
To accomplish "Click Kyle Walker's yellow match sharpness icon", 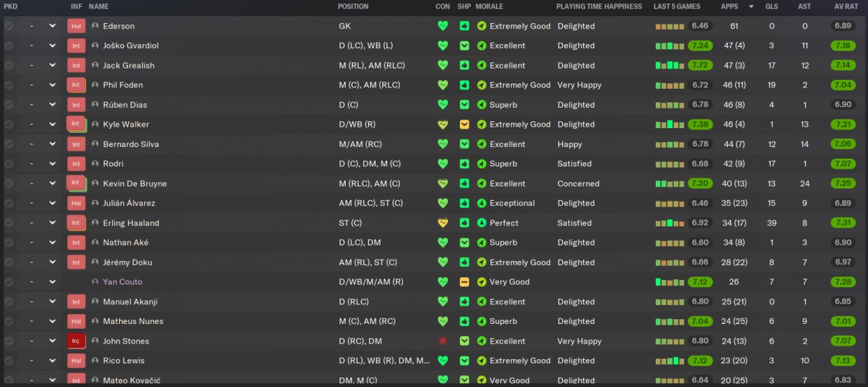I will tap(465, 125).
